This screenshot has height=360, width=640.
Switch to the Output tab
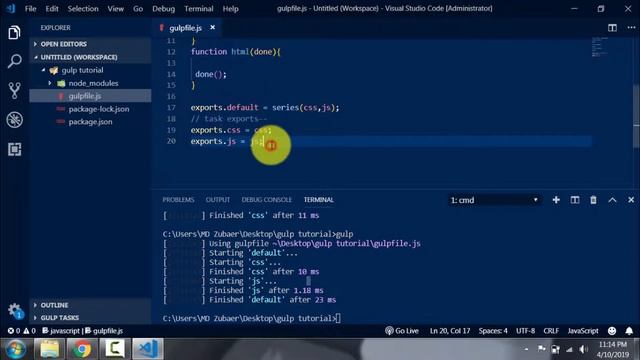(218, 200)
